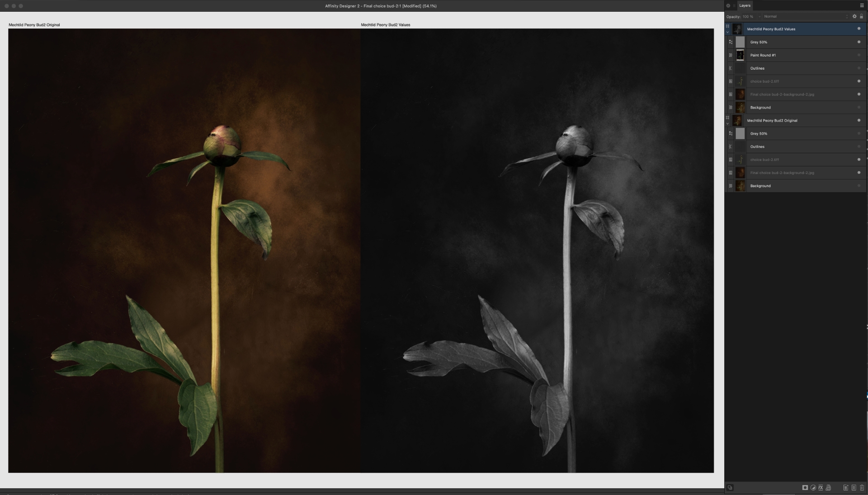Viewport: 868px width, 495px height.
Task: Click image icon of last Final choice bud-2-background-2.jpg
Action: tap(731, 173)
